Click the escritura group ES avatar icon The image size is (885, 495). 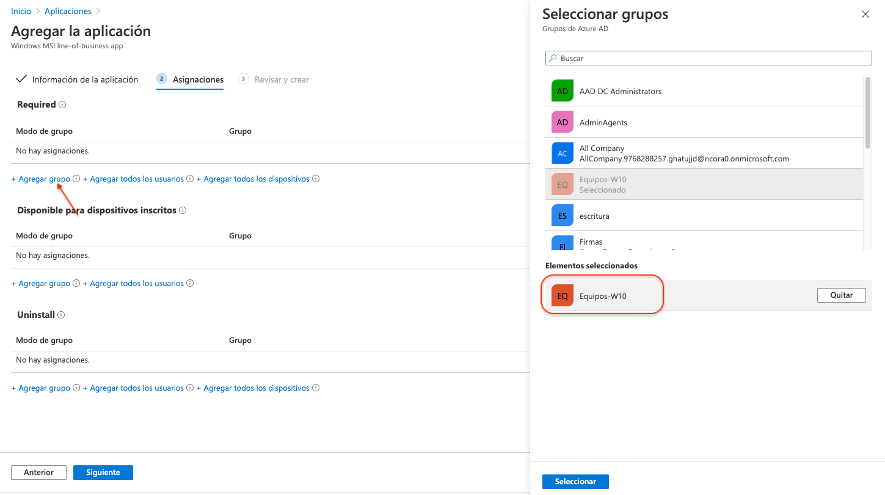(562, 215)
